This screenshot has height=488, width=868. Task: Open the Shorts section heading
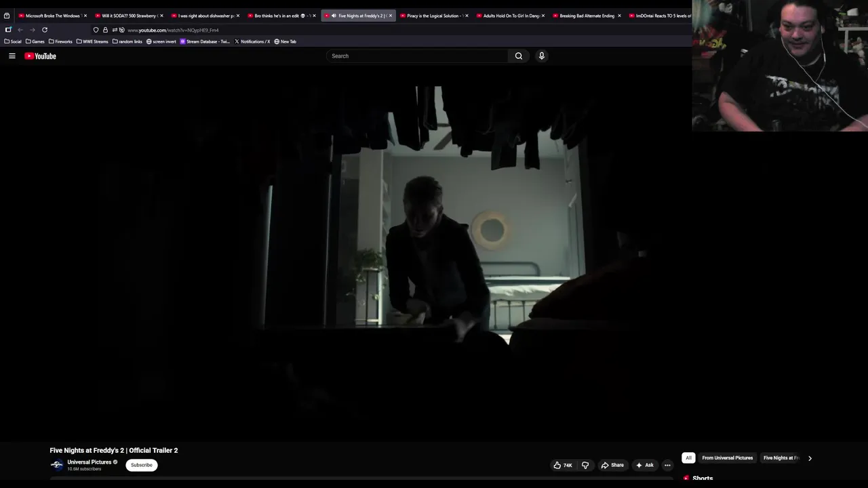[703, 479]
